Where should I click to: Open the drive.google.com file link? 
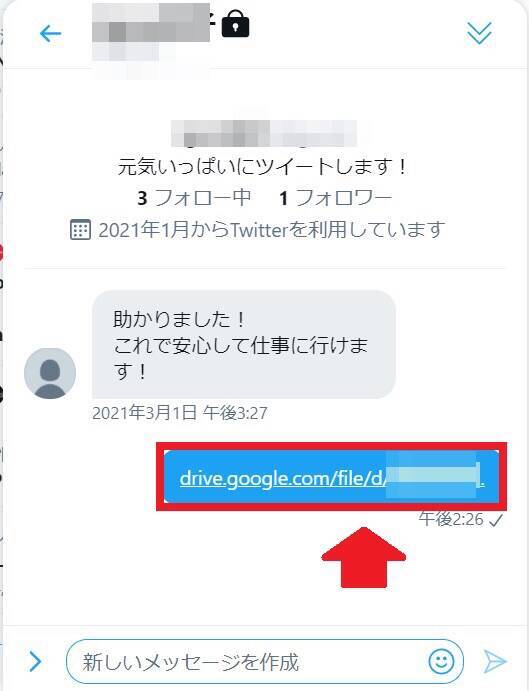pos(332,478)
